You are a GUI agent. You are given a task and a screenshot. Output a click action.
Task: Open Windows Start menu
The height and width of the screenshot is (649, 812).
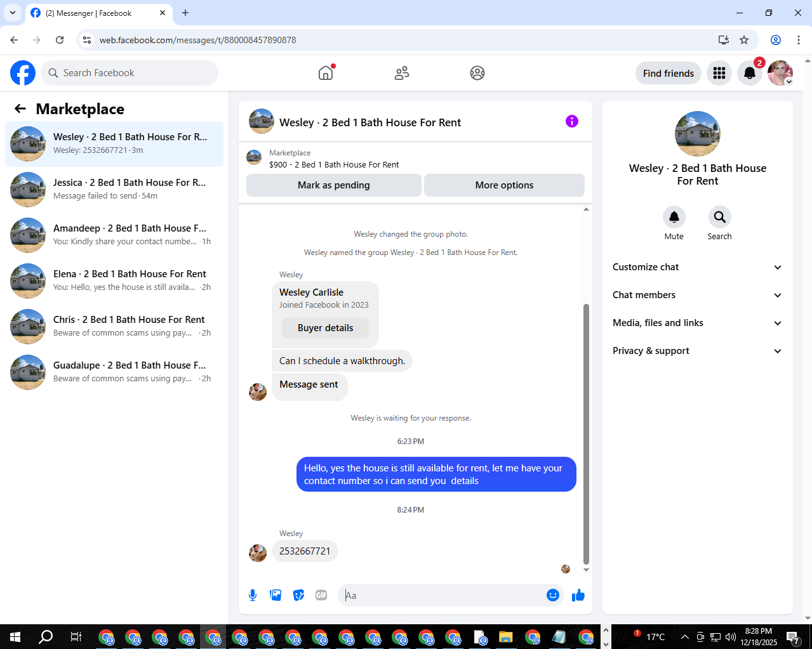click(x=15, y=637)
